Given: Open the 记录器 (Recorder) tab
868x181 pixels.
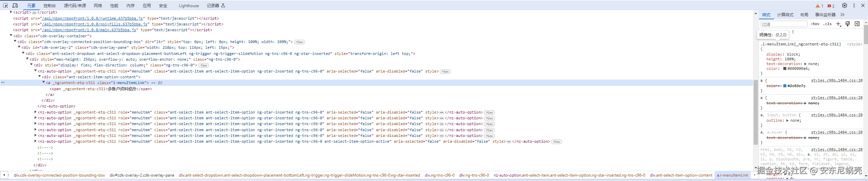Looking at the screenshot, I should coord(216,6).
